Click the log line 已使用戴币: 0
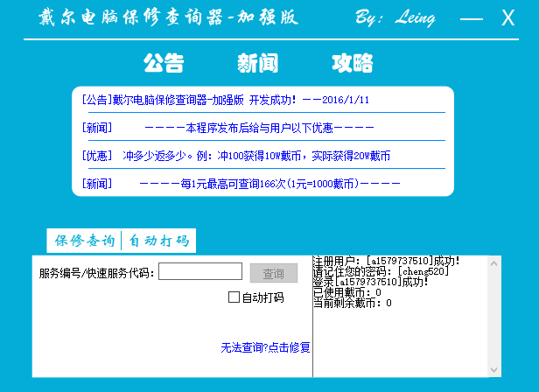This screenshot has width=539, height=392. click(x=347, y=292)
